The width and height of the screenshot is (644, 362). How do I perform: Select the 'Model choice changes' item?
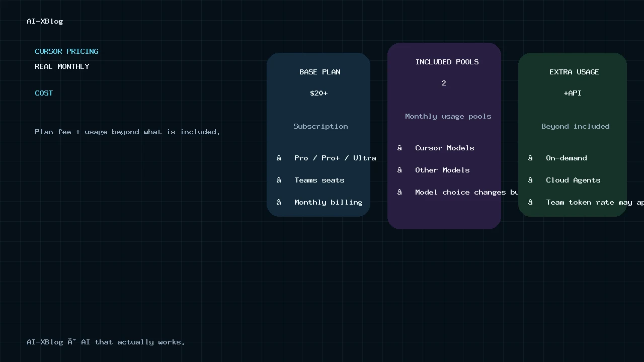[467, 192]
